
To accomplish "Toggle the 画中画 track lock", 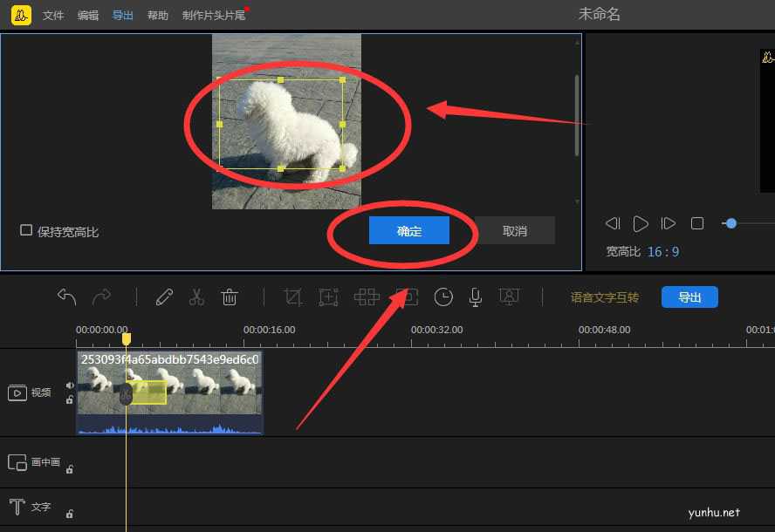I will pyautogui.click(x=69, y=468).
